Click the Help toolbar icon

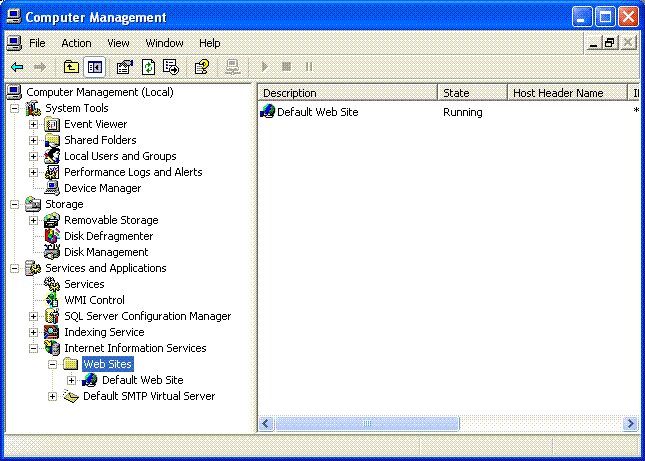point(202,67)
